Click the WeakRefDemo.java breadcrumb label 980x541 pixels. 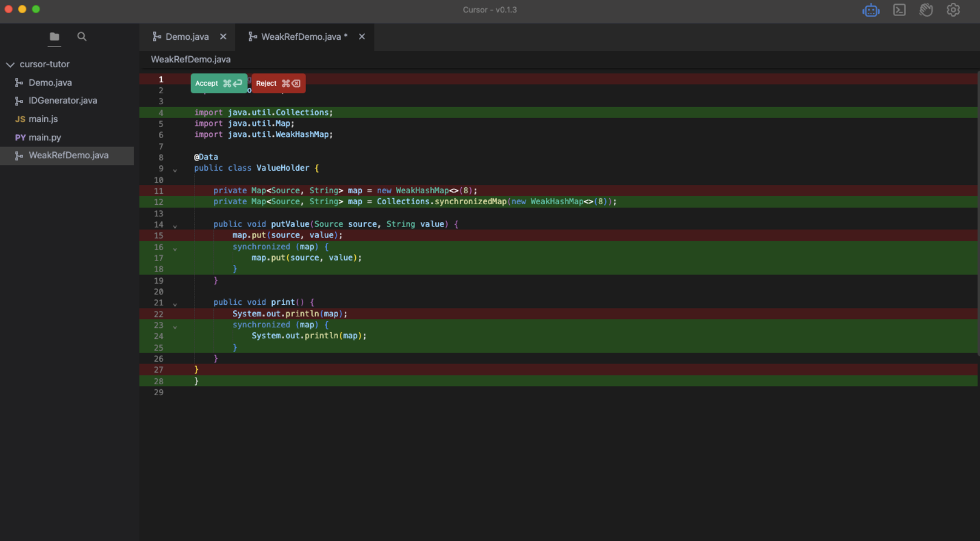(191, 59)
